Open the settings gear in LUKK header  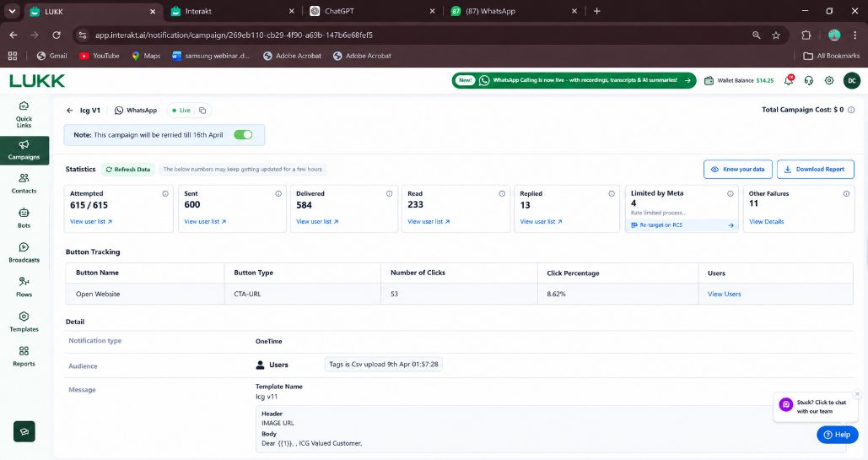(x=829, y=80)
